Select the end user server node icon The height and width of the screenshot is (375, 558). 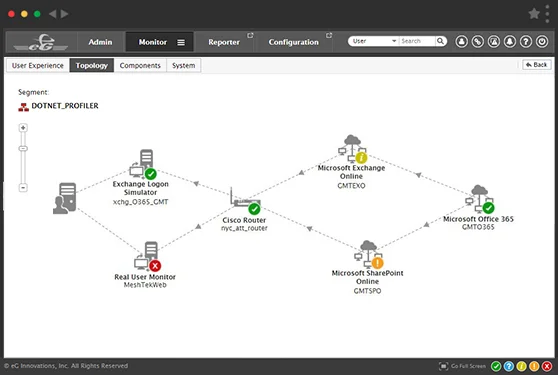coord(65,198)
